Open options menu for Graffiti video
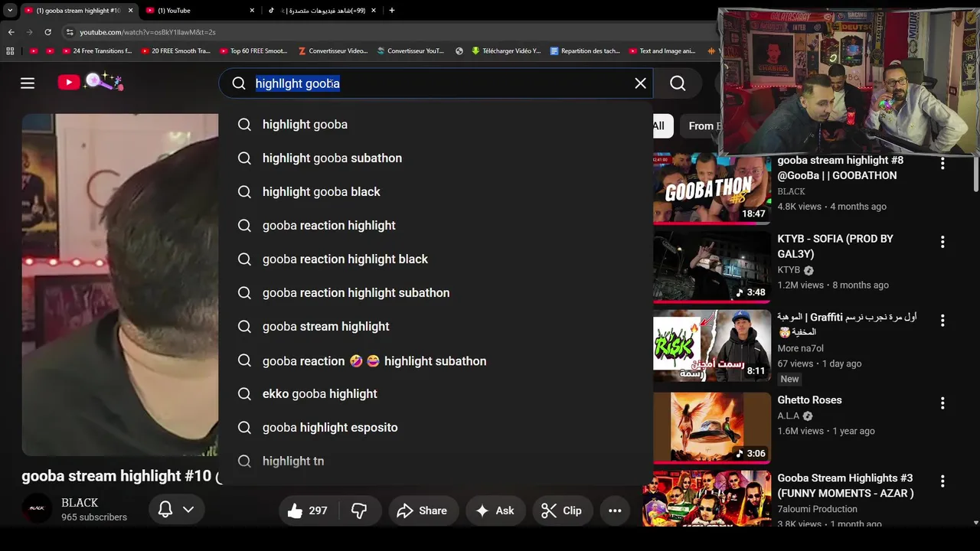 tap(942, 320)
